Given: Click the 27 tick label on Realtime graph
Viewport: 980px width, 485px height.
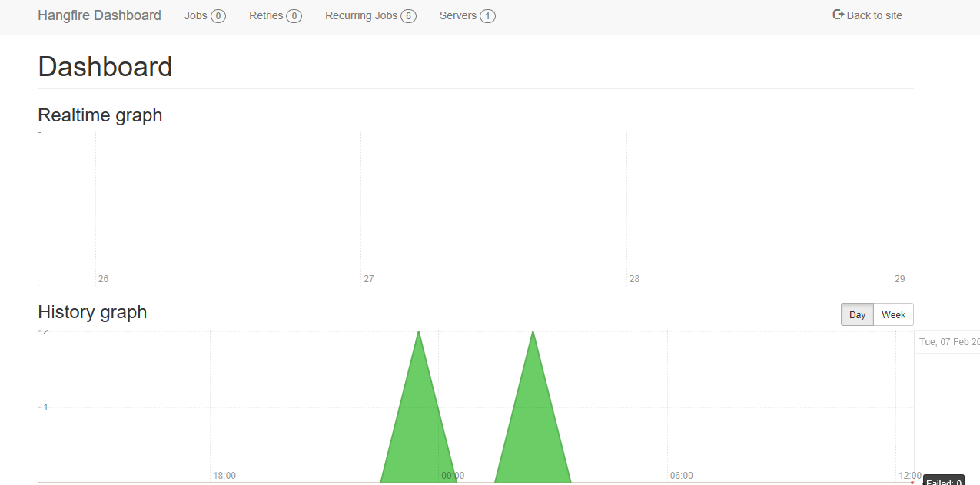Looking at the screenshot, I should click(369, 279).
